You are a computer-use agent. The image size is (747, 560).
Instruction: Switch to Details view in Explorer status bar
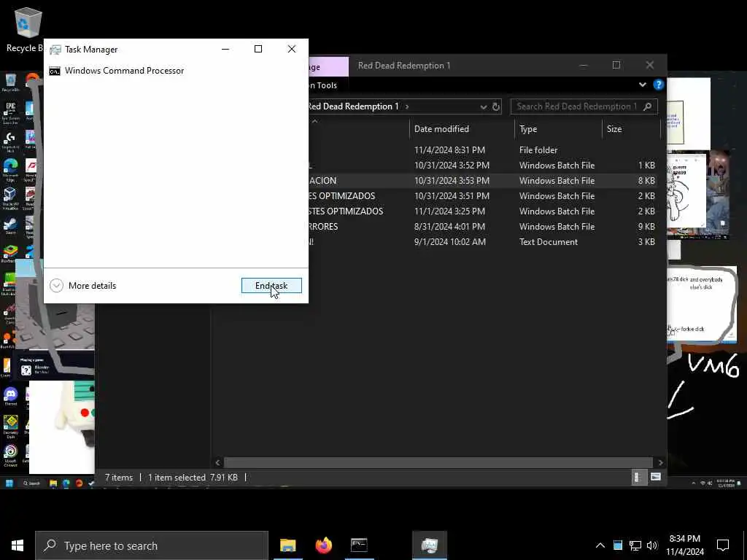[638, 477]
